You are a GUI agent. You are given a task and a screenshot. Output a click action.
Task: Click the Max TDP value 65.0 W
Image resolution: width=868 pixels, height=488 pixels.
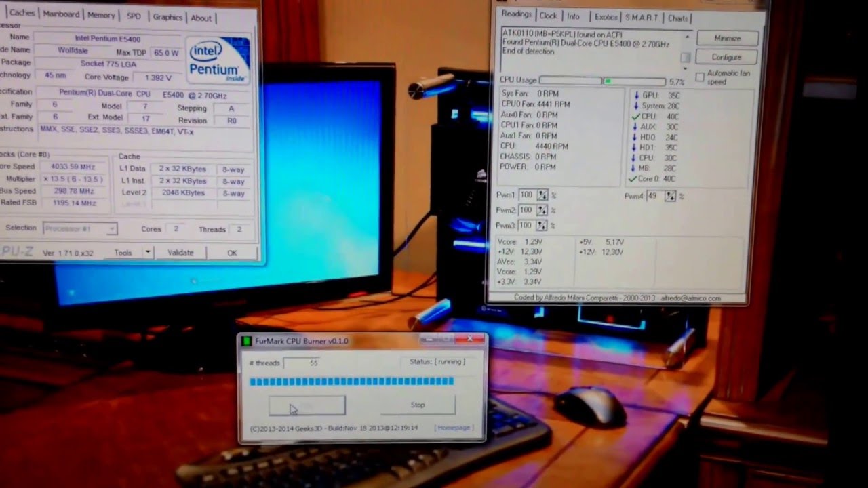[165, 52]
